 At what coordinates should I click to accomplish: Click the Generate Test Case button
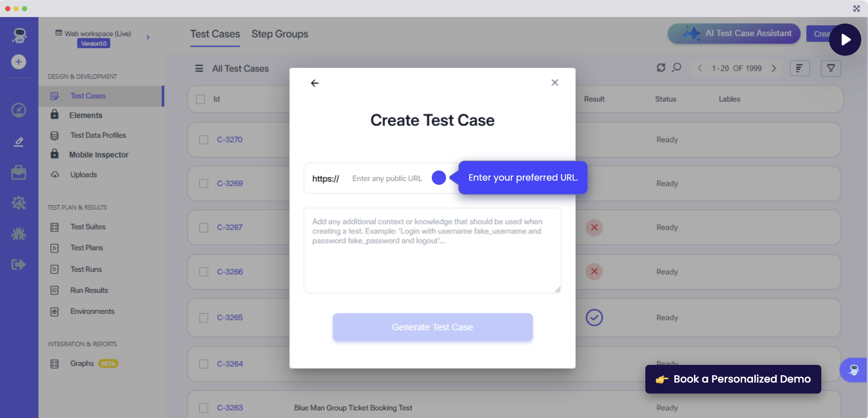(x=432, y=327)
